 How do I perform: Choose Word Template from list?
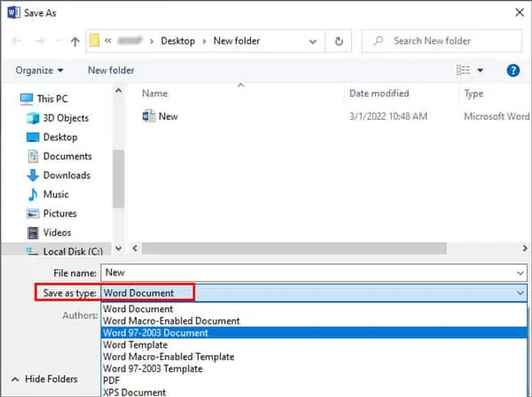pyautogui.click(x=314, y=345)
